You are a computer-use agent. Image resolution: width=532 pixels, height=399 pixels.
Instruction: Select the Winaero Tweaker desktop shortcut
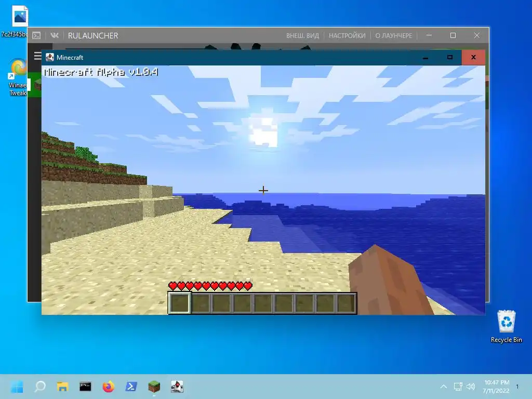(18, 77)
